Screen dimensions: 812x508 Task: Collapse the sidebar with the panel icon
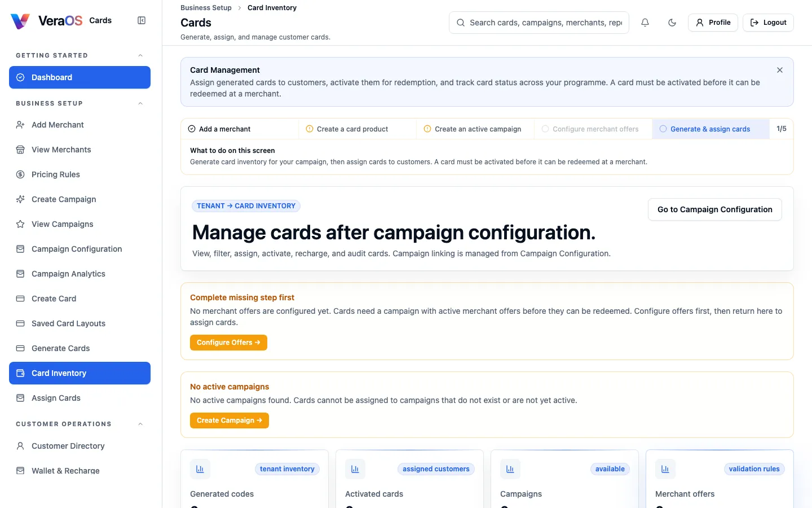(x=142, y=20)
